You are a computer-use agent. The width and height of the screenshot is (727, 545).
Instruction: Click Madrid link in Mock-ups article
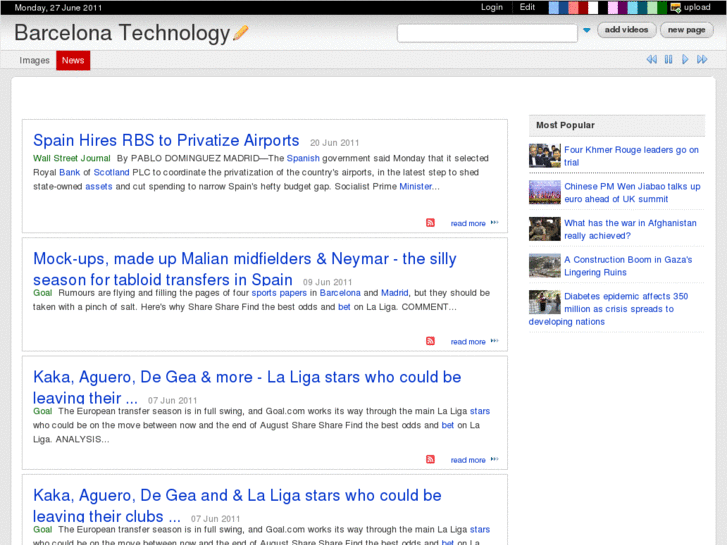pyautogui.click(x=395, y=293)
